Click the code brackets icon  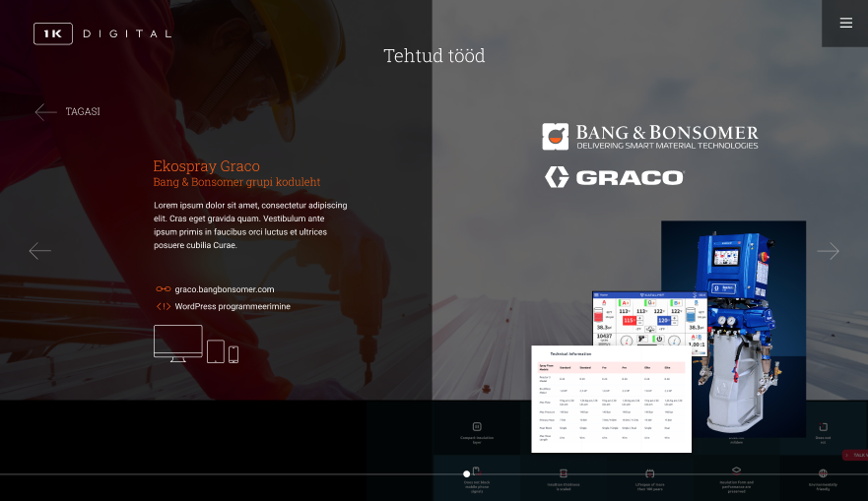164,306
